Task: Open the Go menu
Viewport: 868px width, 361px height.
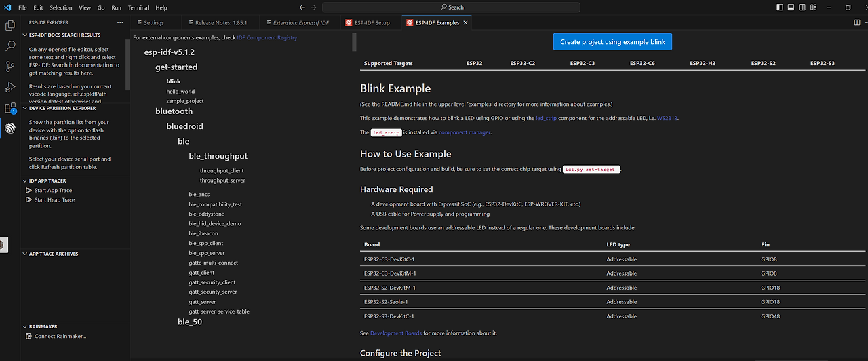Action: (x=101, y=7)
